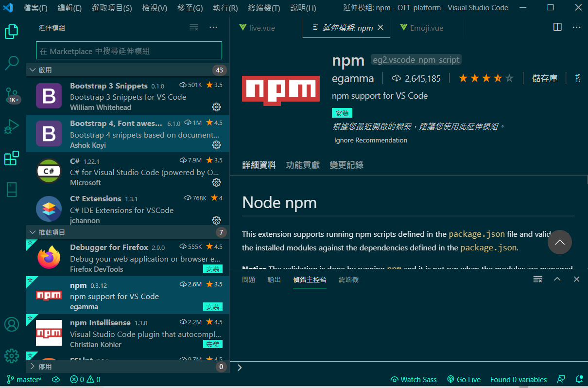588x388 pixels.
Task: Click Found 0 variables status item
Action: pyautogui.click(x=519, y=380)
